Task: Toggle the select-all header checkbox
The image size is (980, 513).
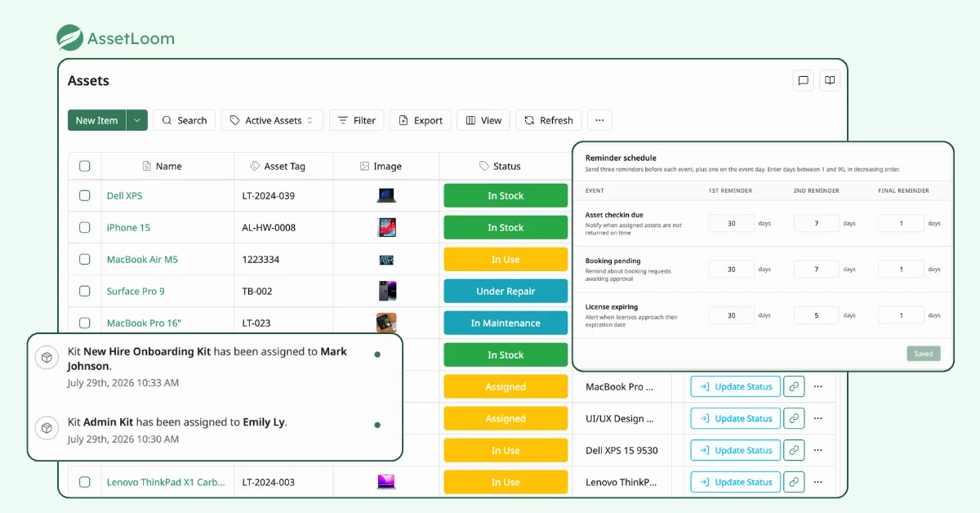Action: (x=85, y=166)
